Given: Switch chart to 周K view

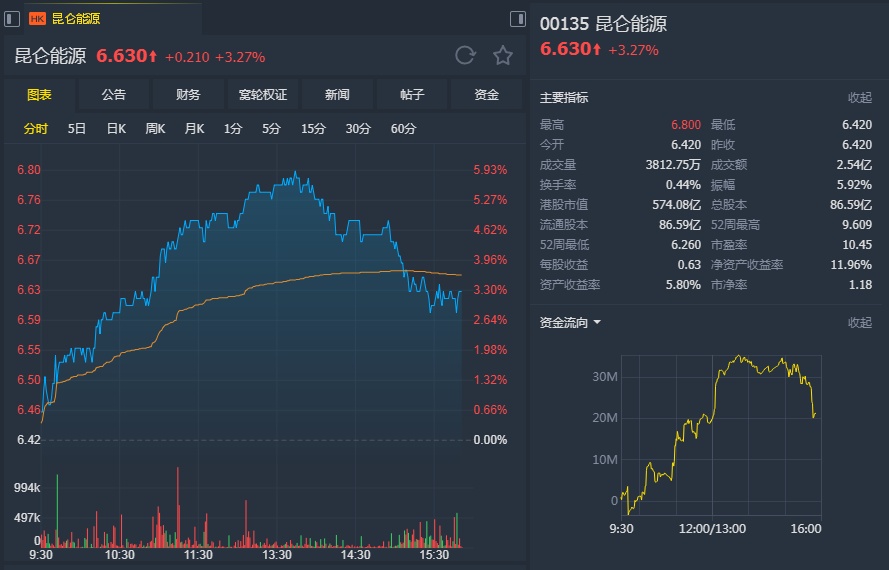Looking at the screenshot, I should coord(155,128).
